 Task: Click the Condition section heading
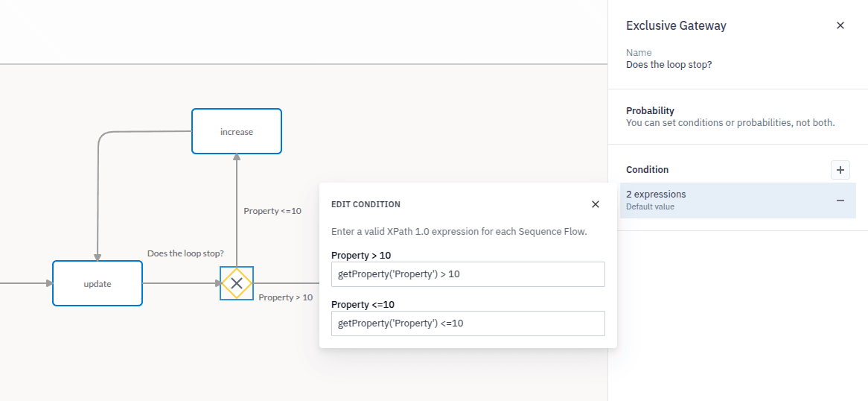click(647, 170)
